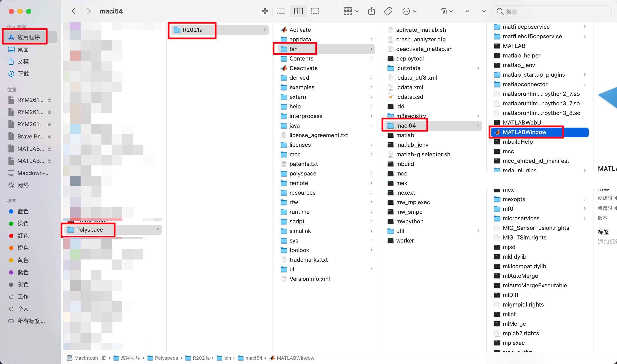This screenshot has width=617, height=364.
Task: Select activate_matlab.sh file
Action: [433, 30]
